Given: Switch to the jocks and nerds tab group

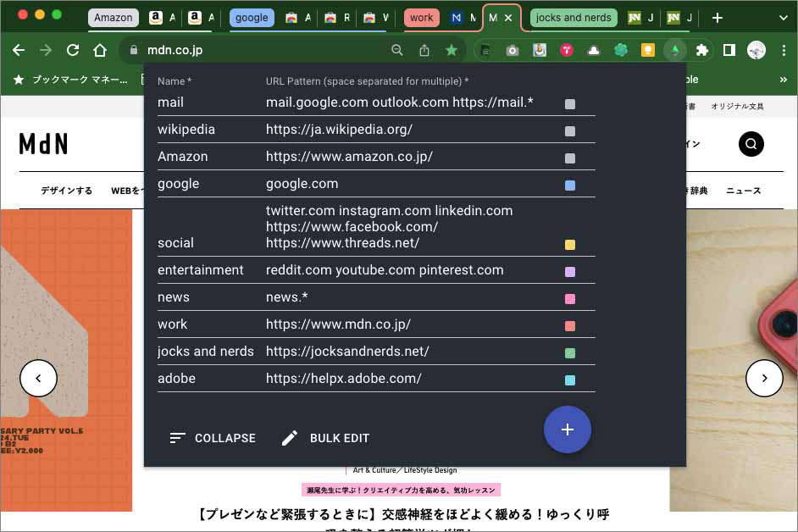Looking at the screenshot, I should [573, 17].
